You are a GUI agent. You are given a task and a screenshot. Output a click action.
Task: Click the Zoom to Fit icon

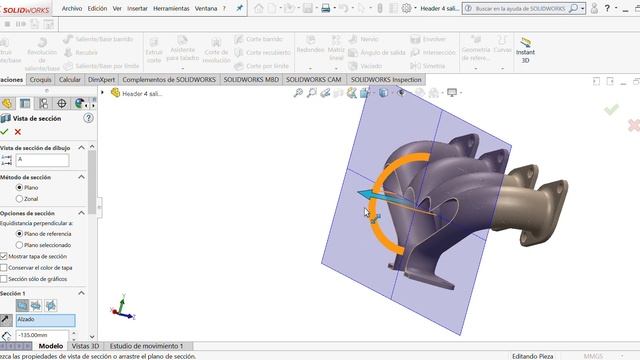pyautogui.click(x=298, y=93)
